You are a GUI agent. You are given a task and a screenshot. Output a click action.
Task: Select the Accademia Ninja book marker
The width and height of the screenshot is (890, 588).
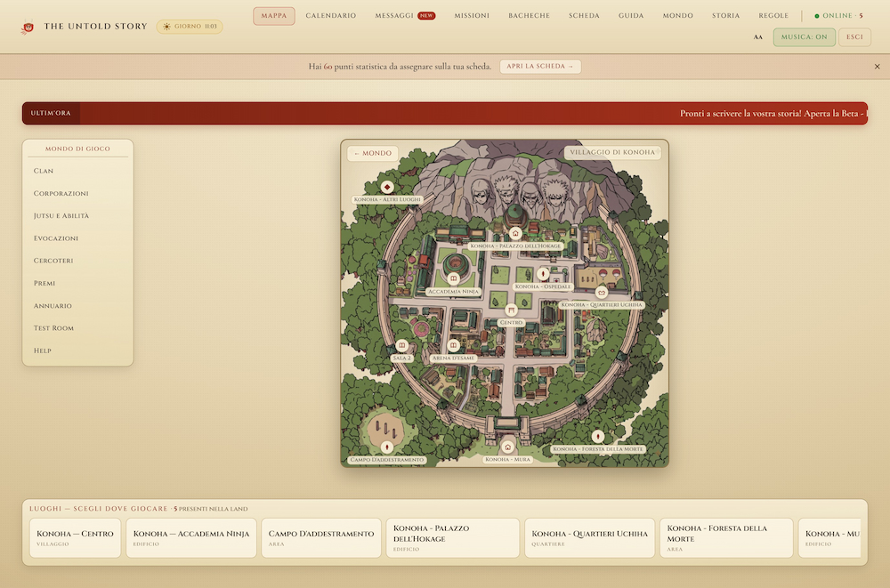pyautogui.click(x=453, y=278)
